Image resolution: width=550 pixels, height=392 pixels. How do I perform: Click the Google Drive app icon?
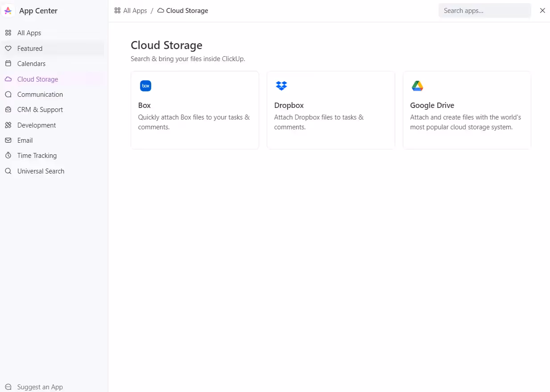click(418, 86)
